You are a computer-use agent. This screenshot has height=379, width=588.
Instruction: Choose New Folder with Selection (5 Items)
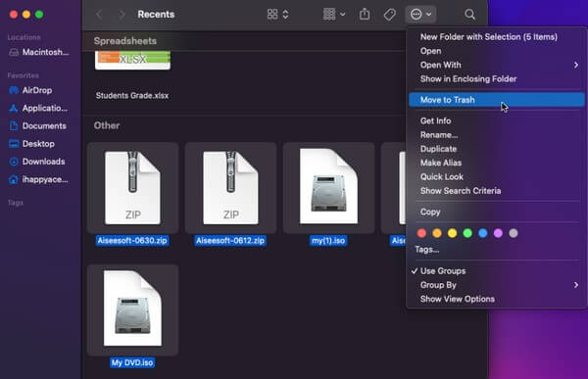pos(489,37)
